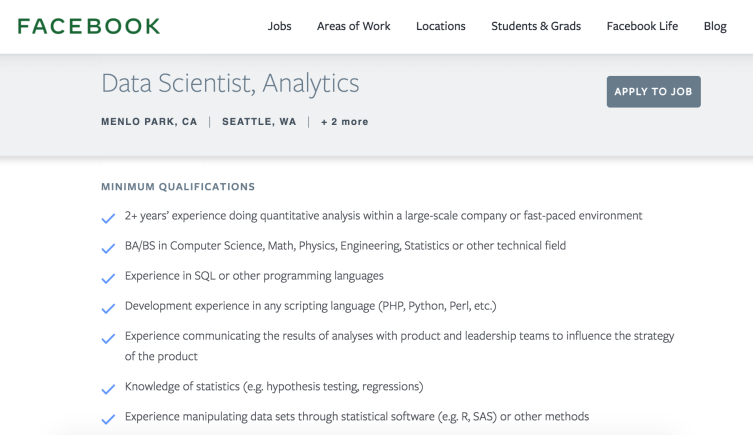Go to the Locations page
The height and width of the screenshot is (435, 753).
441,26
